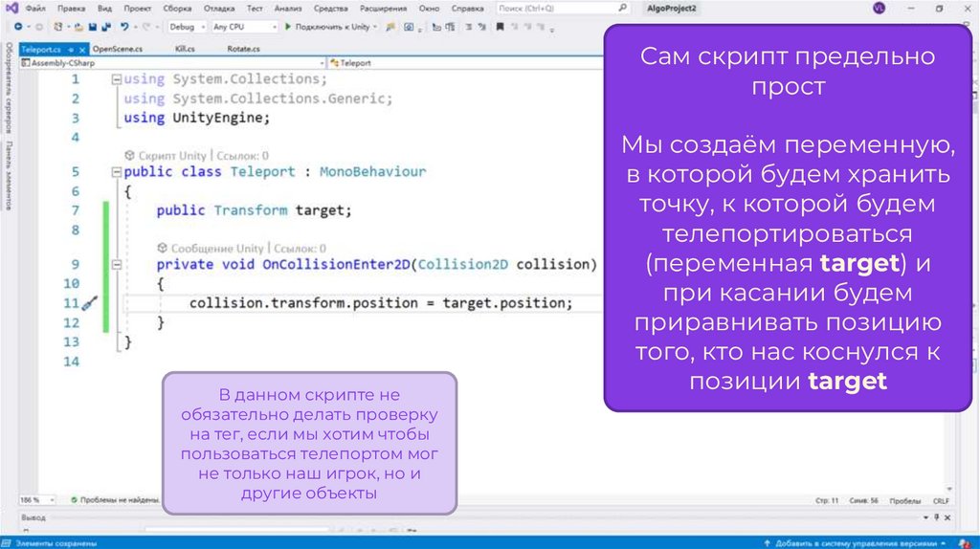The width and height of the screenshot is (980, 549).
Task: Open the Any CPU platform dropdown
Action: [x=241, y=27]
